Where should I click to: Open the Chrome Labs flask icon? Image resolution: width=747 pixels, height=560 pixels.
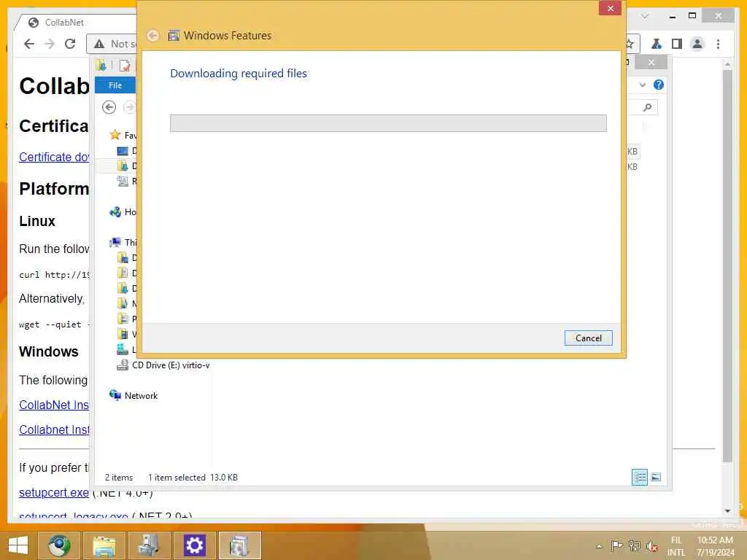pos(656,44)
